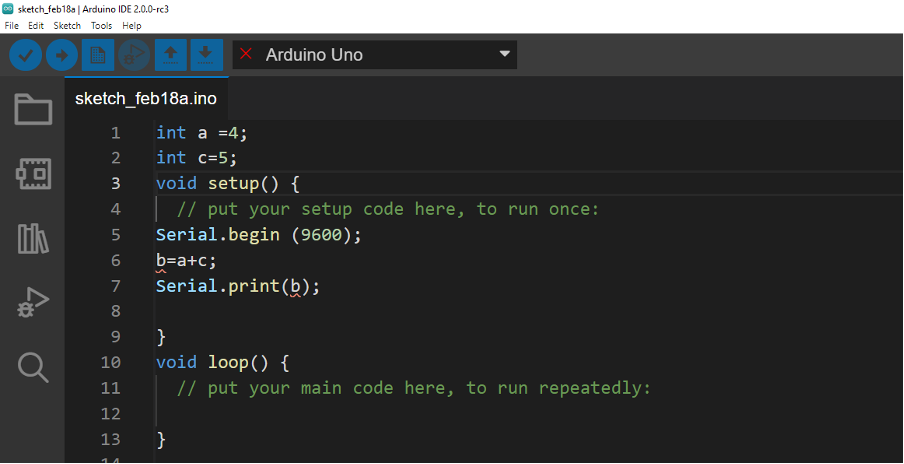
Task: Open the Sketch menu
Action: click(67, 25)
